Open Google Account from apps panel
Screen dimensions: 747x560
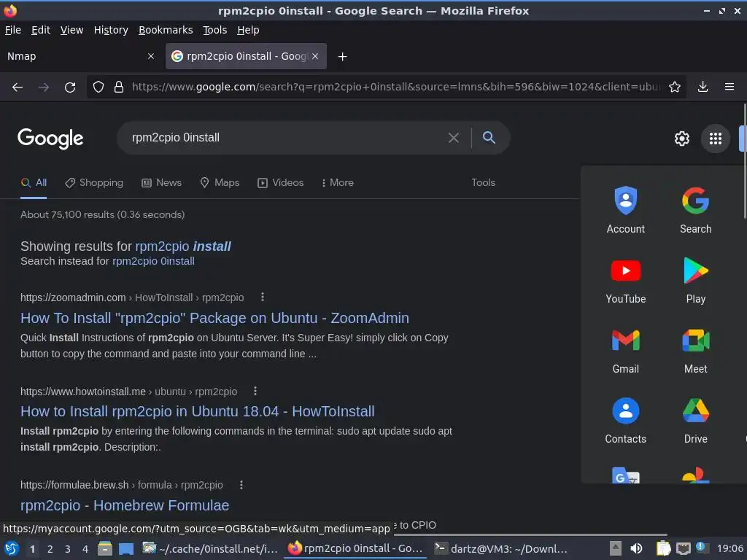click(625, 210)
